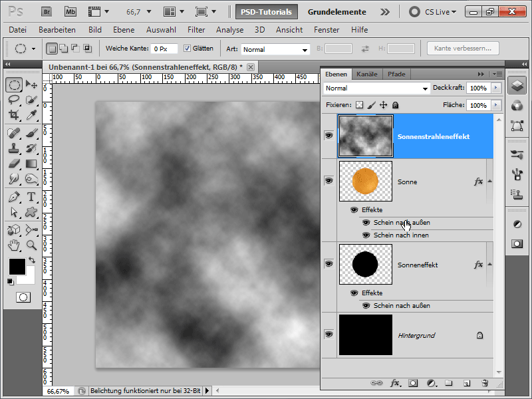The image size is (532, 399).
Task: Select the Elliptical Marquee tool
Action: coord(14,84)
